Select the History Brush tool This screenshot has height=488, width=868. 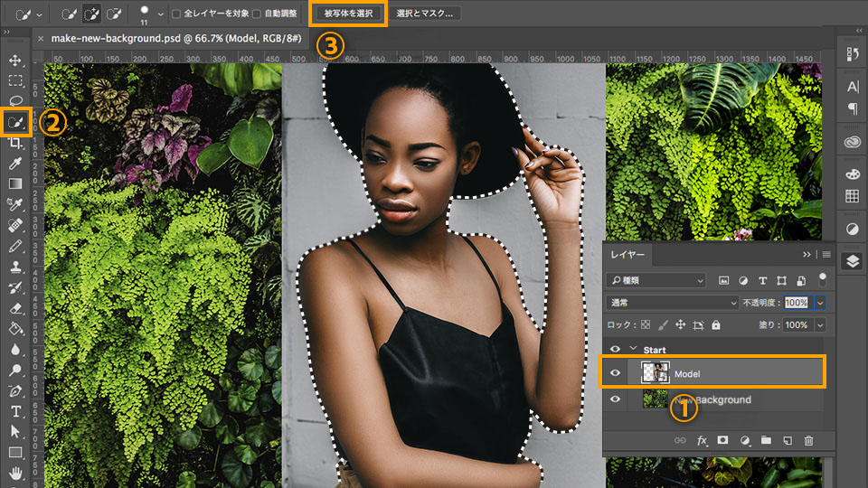tap(15, 287)
